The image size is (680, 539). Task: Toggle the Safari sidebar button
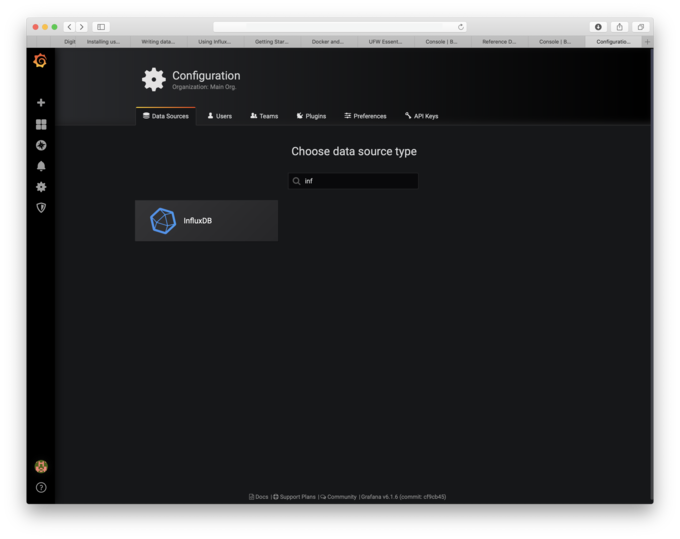(x=101, y=27)
